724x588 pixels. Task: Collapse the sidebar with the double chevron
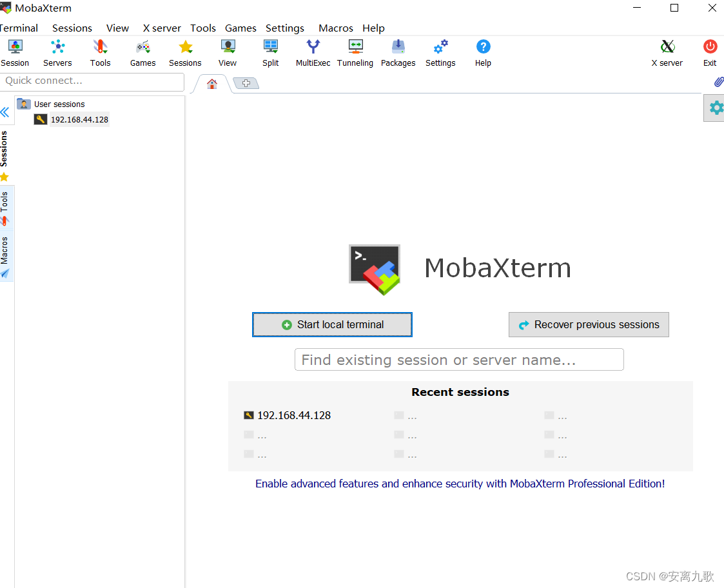click(x=5, y=112)
